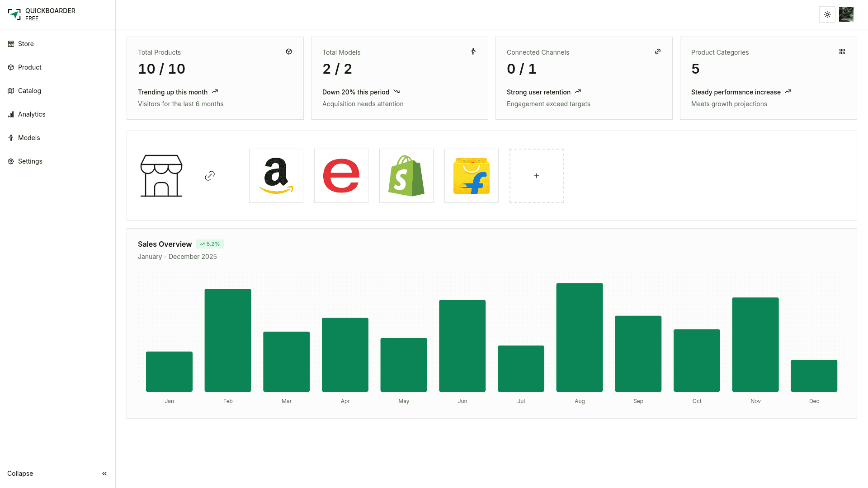The width and height of the screenshot is (868, 488).
Task: Open the user avatar menu
Action: [x=846, y=14]
